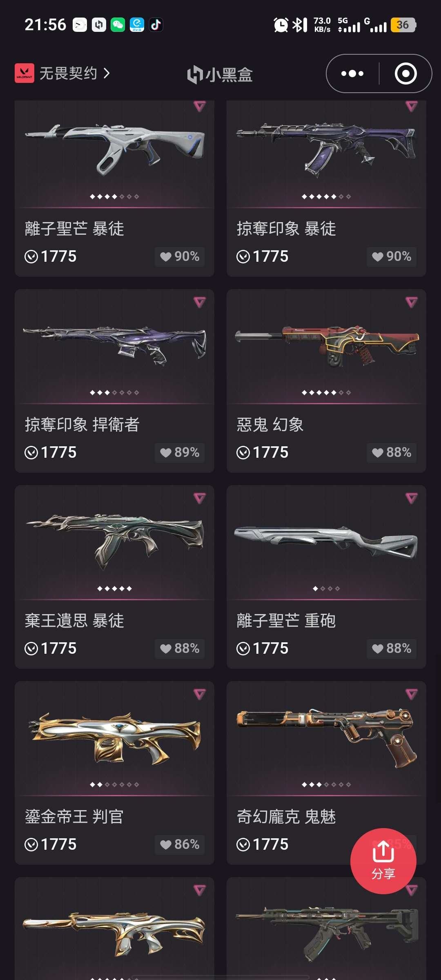Screen dimensions: 441x980
Task: Tap pink triangle badge on 鎏金帝王 判官
Action: (x=199, y=694)
